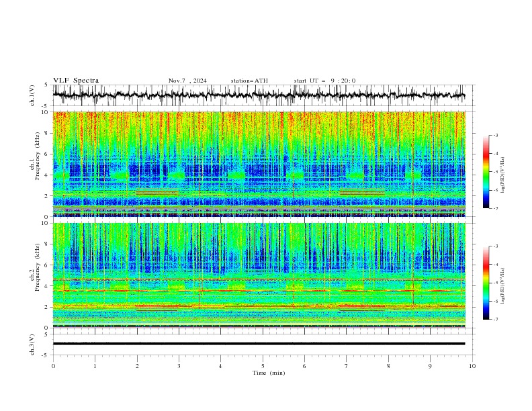Screen dimensions: 532x411
Task: Click the ch.1 voltage waveform trace
Action: coord(259,95)
